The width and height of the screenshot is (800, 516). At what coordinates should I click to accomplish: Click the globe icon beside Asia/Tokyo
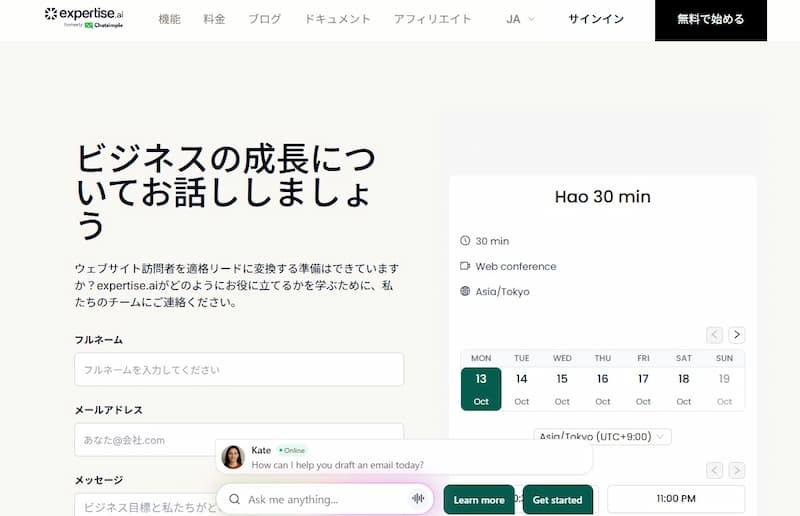(465, 291)
